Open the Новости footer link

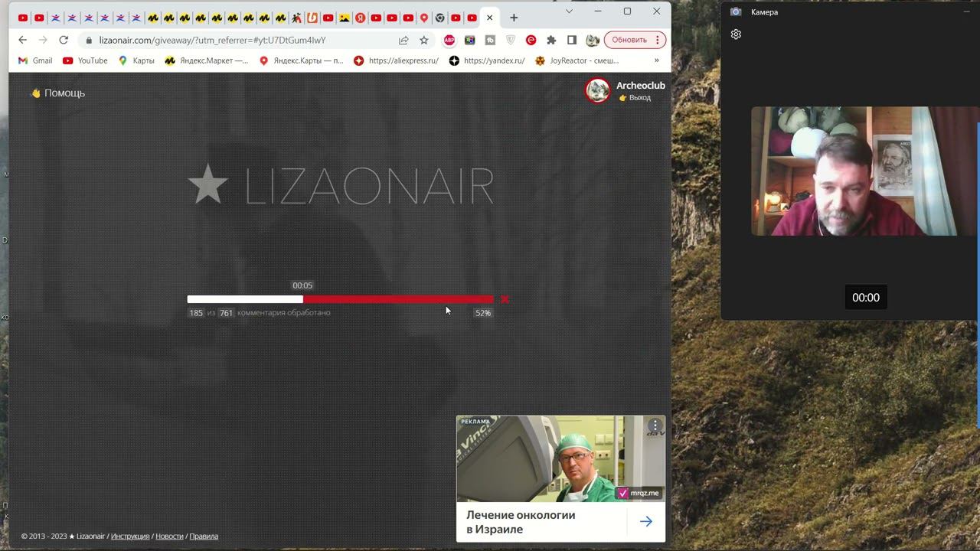[169, 536]
